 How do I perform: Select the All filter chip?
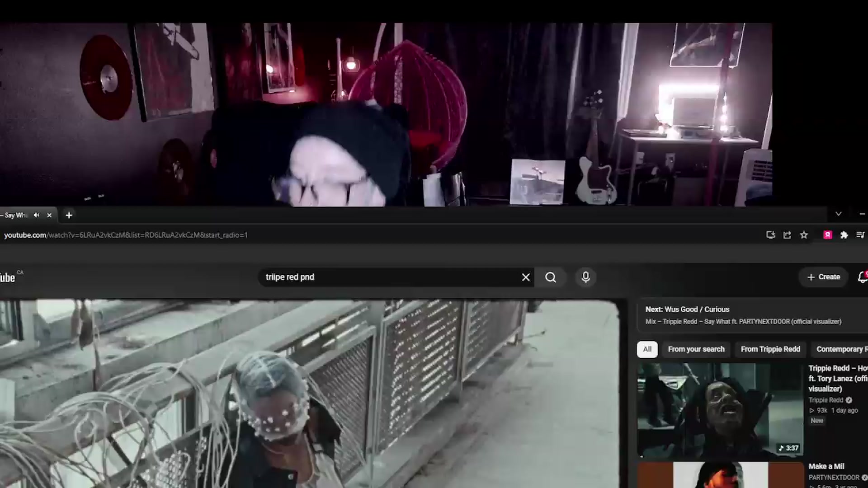647,349
